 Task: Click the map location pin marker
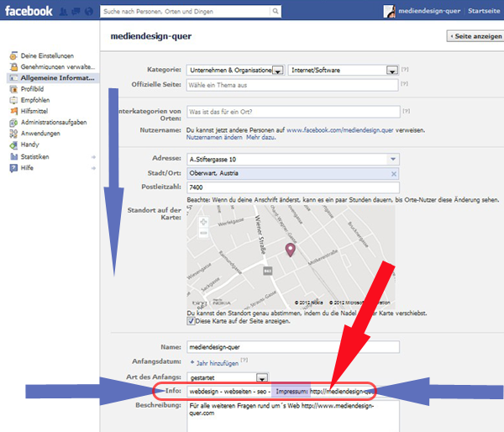[x=291, y=250]
